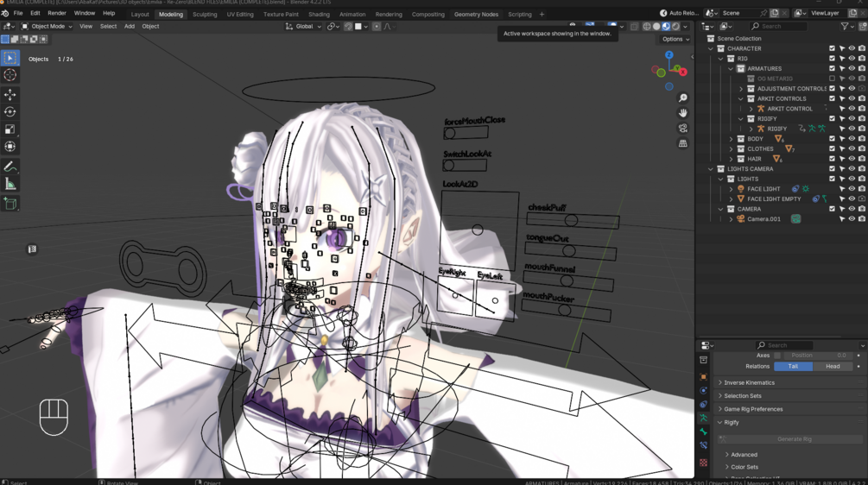Pick the Measure tool

coord(10,184)
